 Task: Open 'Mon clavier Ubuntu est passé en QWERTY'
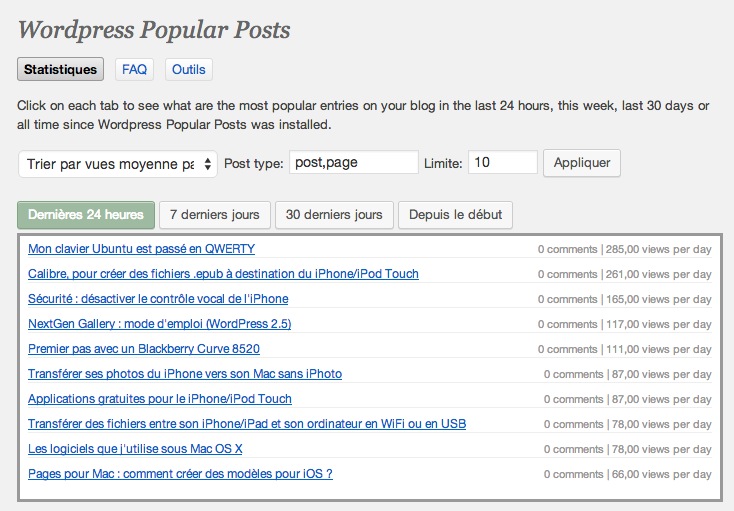click(x=141, y=248)
